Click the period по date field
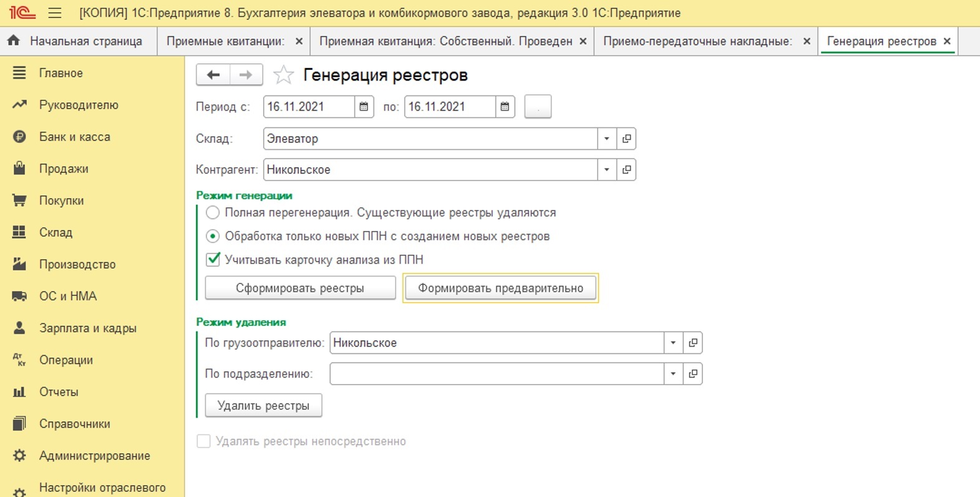 450,107
